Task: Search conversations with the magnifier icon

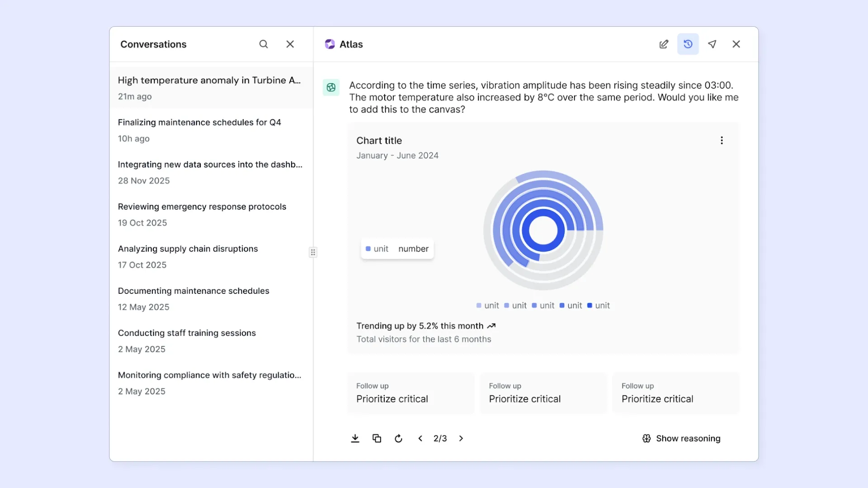Action: [264, 44]
